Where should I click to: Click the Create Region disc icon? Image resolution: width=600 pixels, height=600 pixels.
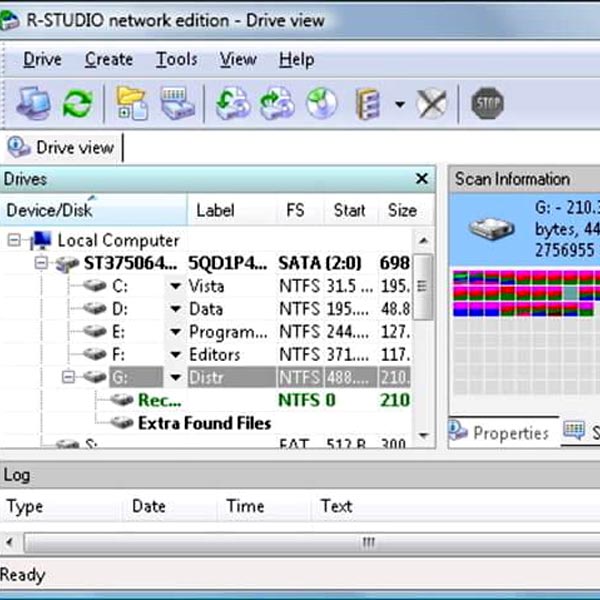(x=321, y=103)
